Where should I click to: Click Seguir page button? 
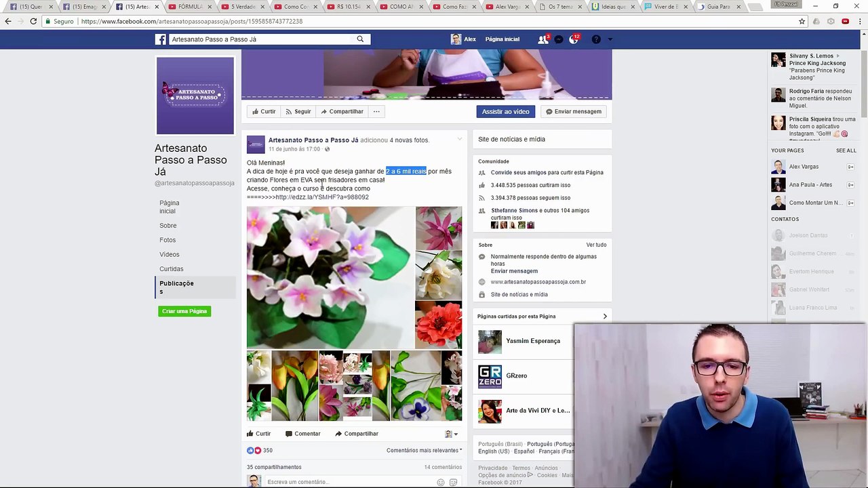(x=298, y=111)
